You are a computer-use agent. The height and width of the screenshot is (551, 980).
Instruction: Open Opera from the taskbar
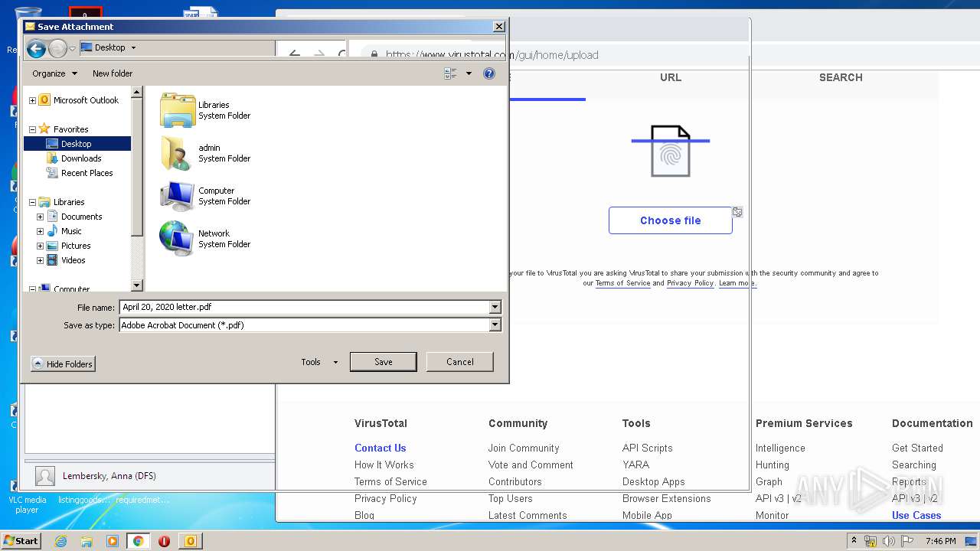[164, 541]
